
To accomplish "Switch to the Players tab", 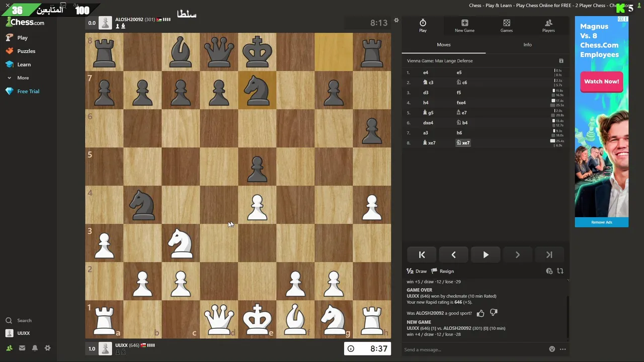I will (x=548, y=26).
